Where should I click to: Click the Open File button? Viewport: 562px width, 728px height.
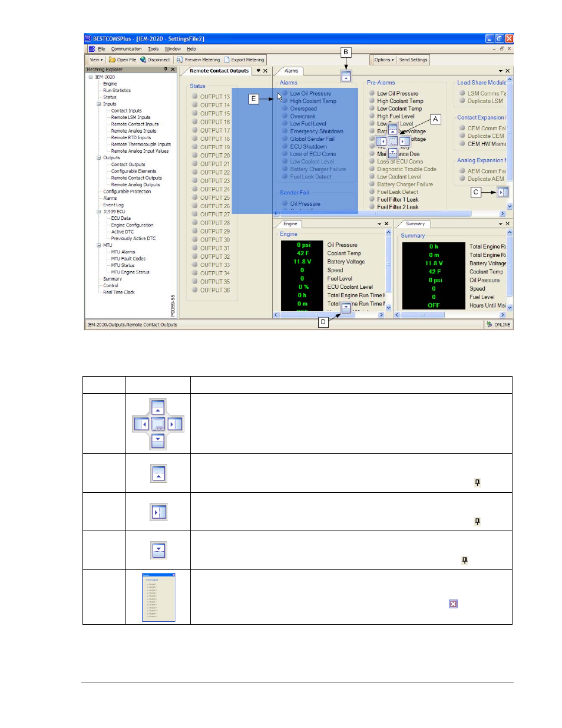click(x=123, y=60)
